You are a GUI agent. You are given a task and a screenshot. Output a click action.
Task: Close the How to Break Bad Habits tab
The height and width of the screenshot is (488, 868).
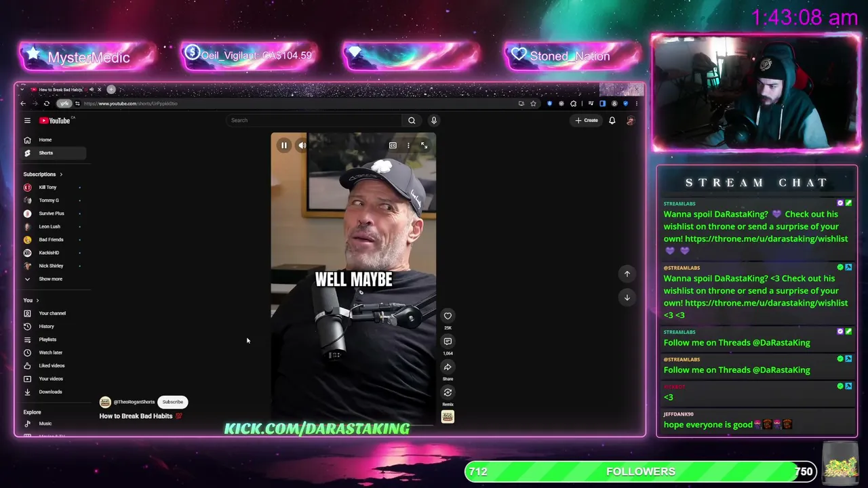click(x=99, y=89)
